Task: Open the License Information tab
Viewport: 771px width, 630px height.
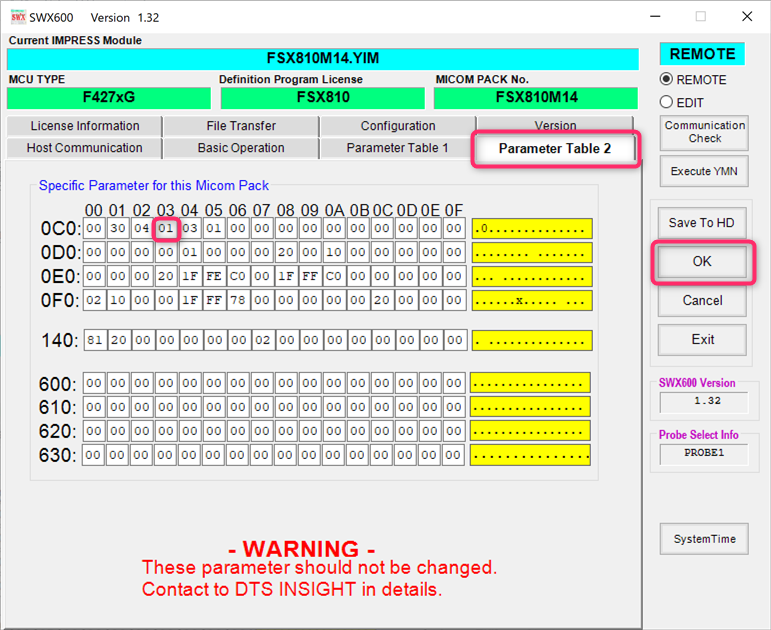Action: pos(85,126)
